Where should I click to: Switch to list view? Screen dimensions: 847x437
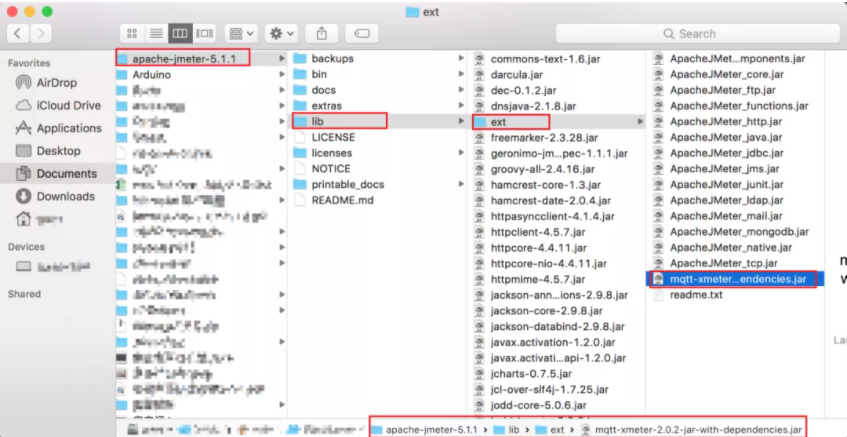pos(156,33)
